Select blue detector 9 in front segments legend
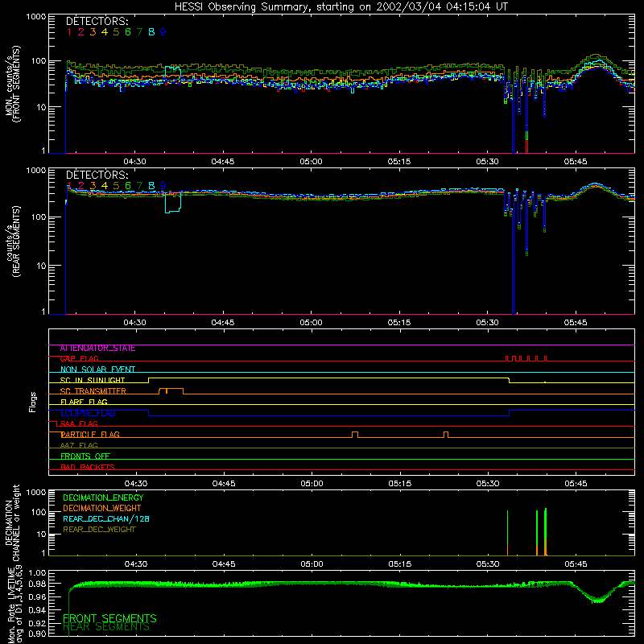 click(x=163, y=32)
